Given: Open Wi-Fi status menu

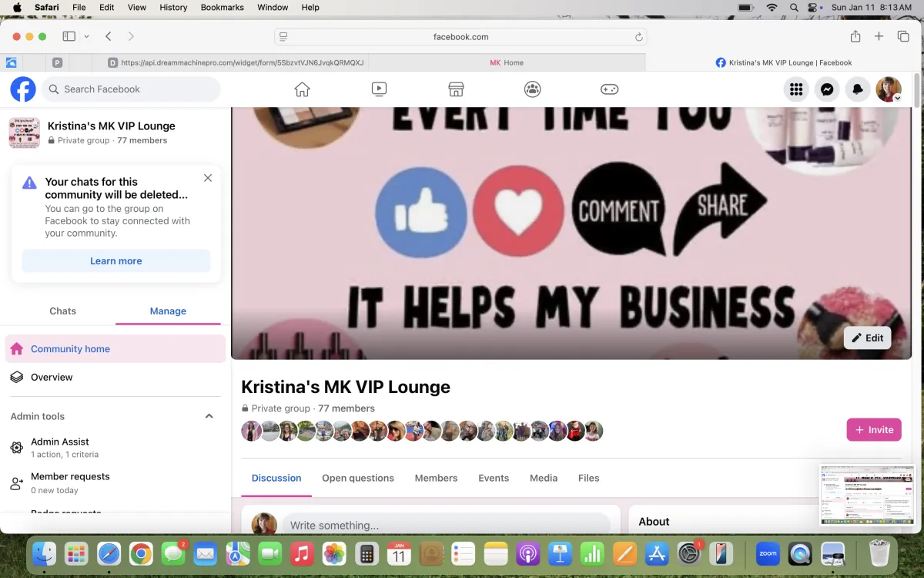Looking at the screenshot, I should (x=772, y=7).
